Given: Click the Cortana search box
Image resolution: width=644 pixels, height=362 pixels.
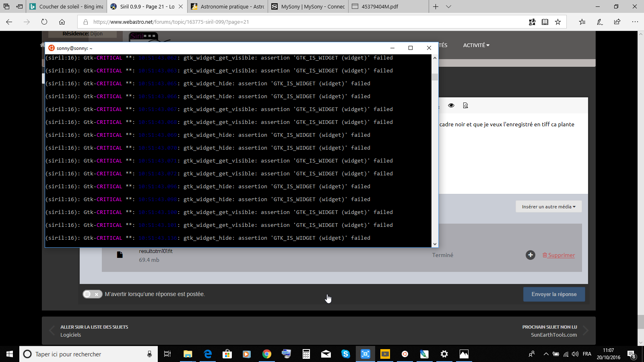Looking at the screenshot, I should pos(89,354).
